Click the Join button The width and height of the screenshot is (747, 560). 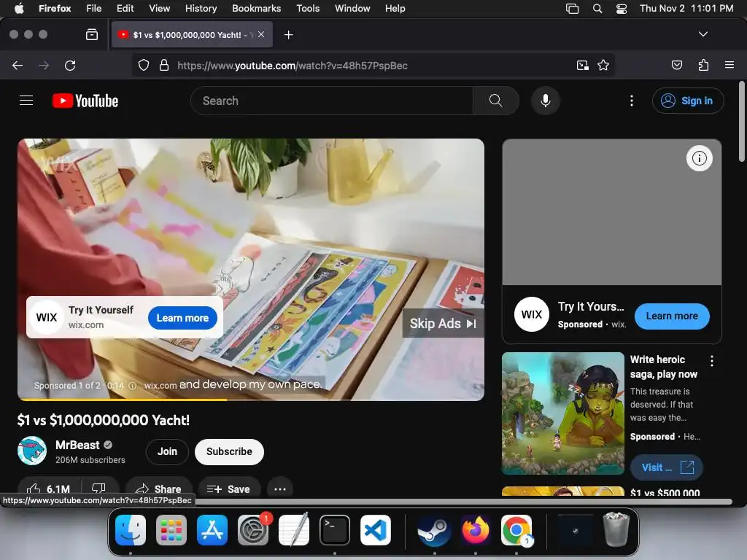(x=167, y=451)
